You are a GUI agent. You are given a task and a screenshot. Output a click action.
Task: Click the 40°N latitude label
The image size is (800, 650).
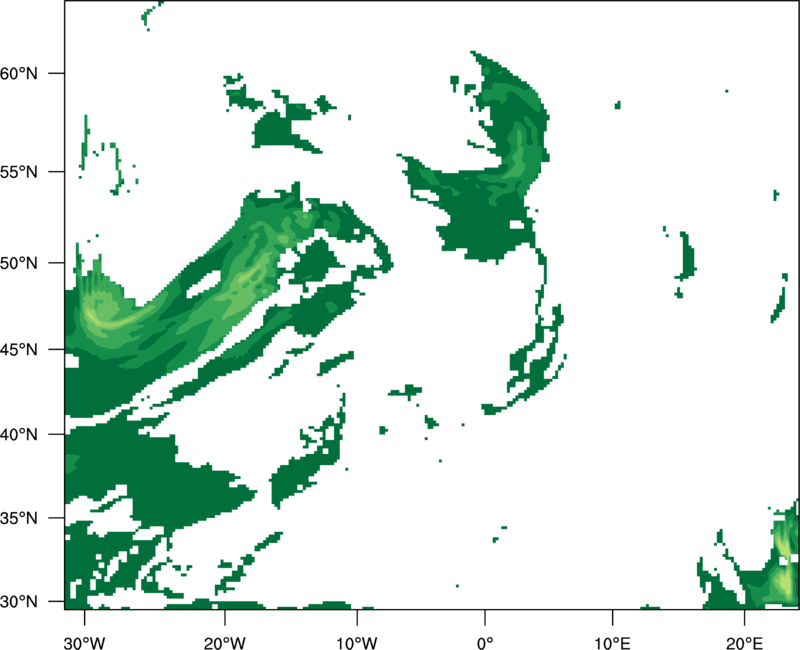point(19,435)
